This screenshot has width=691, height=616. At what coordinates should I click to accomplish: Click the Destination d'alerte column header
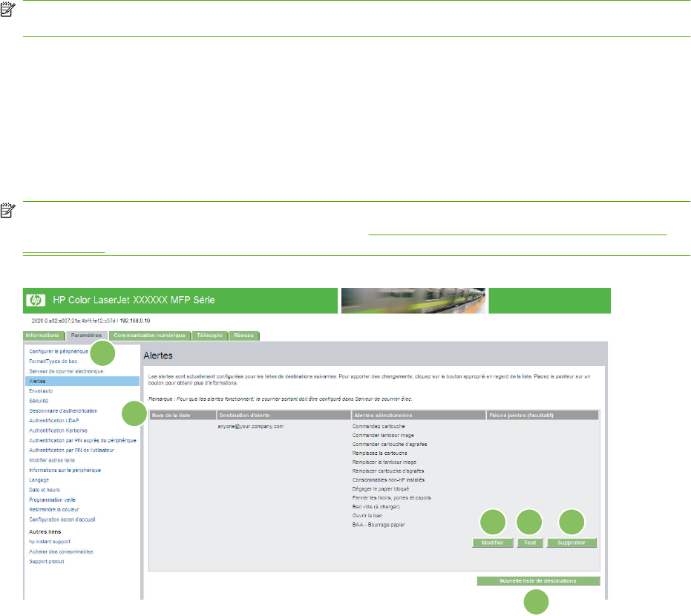click(284, 416)
